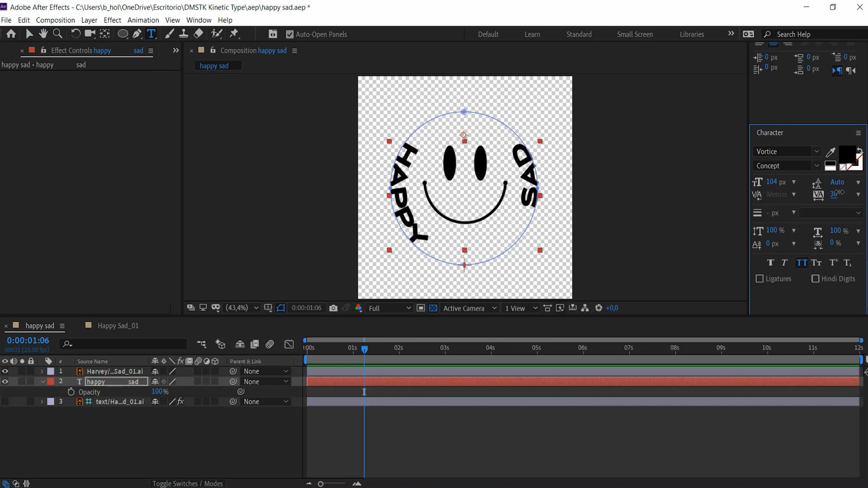Expand layer 3 text/Ha..d_01.ai properties
This screenshot has height=488, width=868.
(42, 402)
